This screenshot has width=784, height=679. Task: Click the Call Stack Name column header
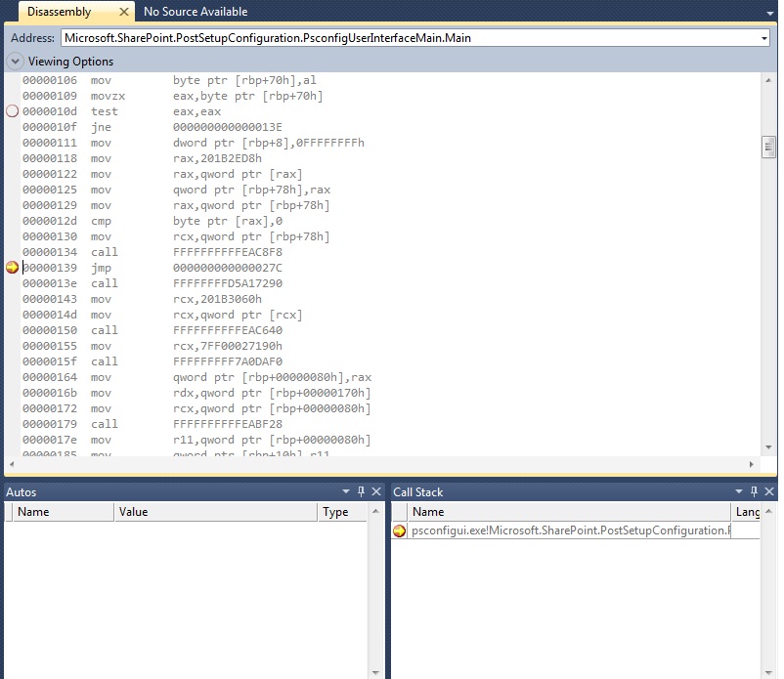pyautogui.click(x=569, y=512)
